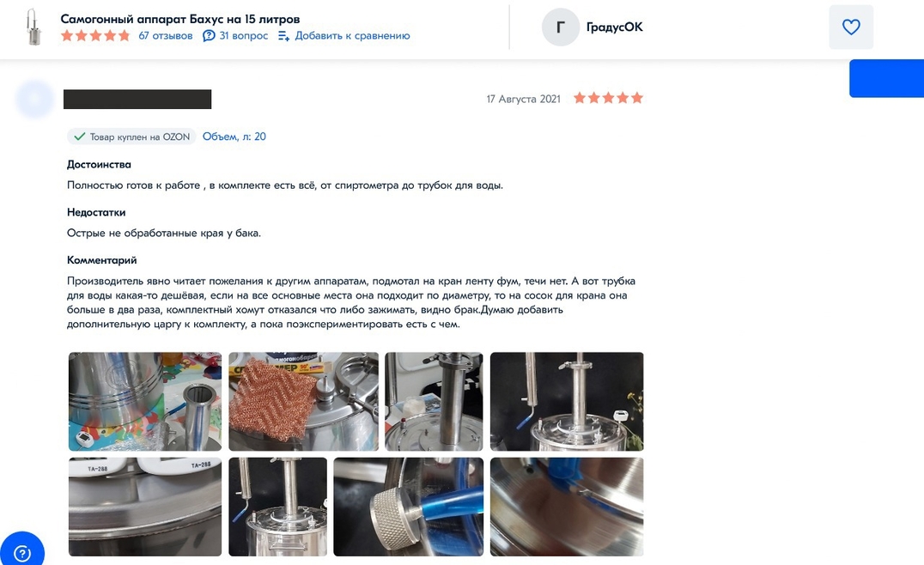924x565 pixels.
Task: Click the add-to-comparison list icon
Action: (283, 36)
